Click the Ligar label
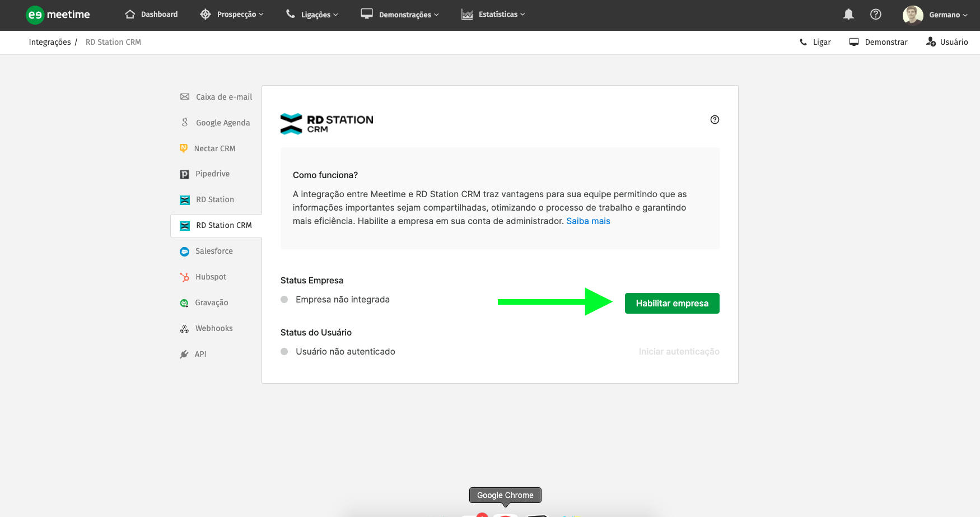Viewport: 980px width, 517px height. 822,43
